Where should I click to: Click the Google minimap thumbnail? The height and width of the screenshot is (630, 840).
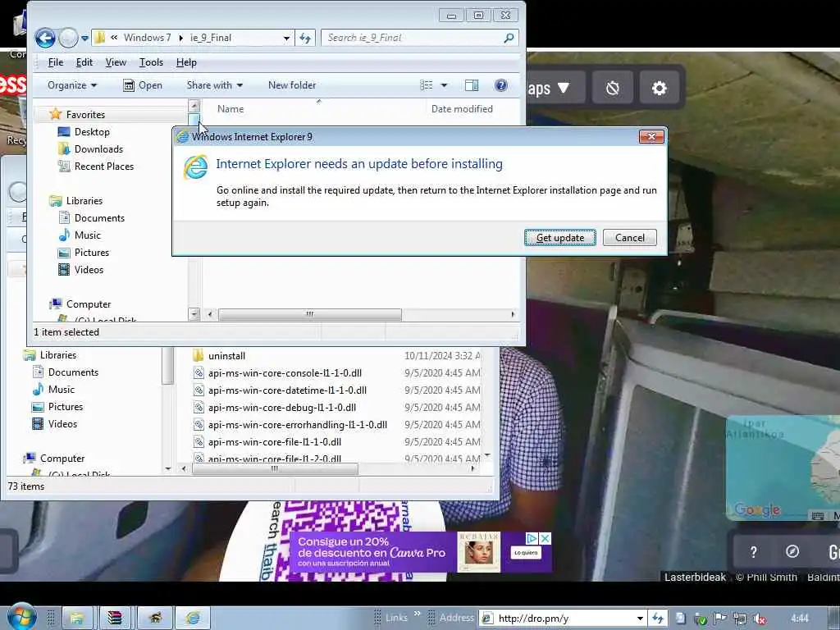coord(783,467)
